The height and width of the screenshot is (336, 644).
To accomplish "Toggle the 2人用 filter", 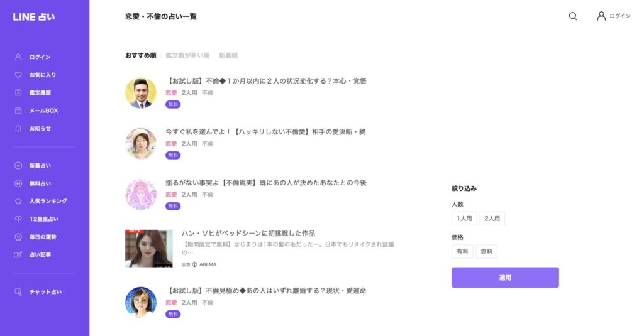I will 492,219.
